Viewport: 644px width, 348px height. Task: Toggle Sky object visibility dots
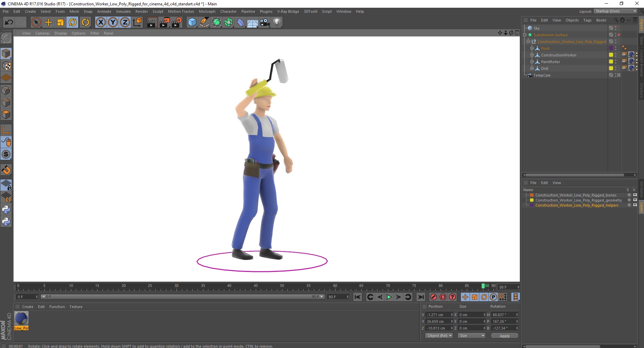pyautogui.click(x=616, y=28)
